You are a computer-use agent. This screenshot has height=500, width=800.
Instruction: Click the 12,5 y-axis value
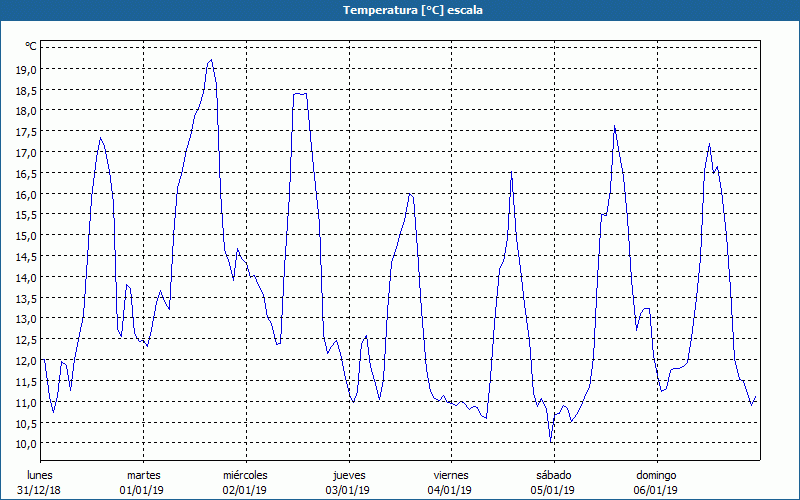pyautogui.click(x=26, y=340)
